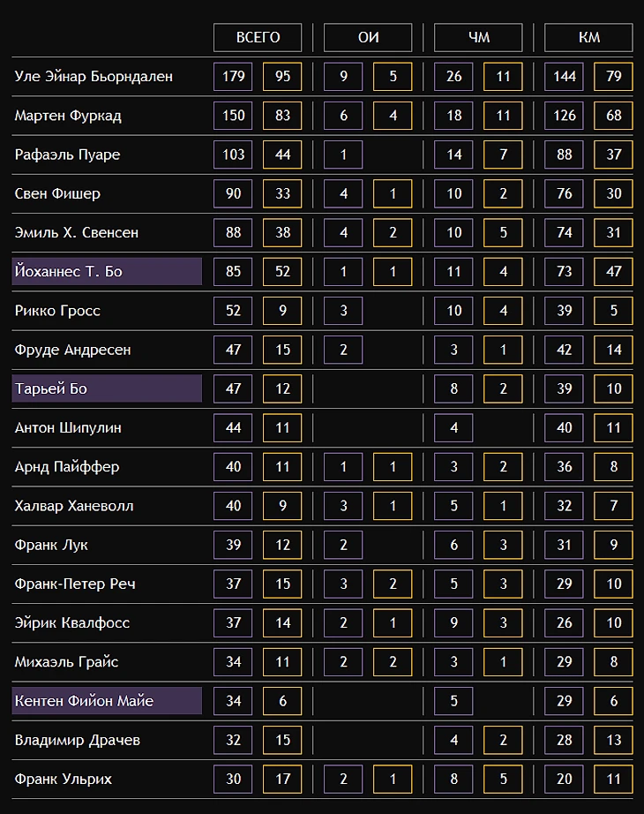Screen dimensions: 644x814
Task: Click the ВСЕГО column header
Action: 258,37
